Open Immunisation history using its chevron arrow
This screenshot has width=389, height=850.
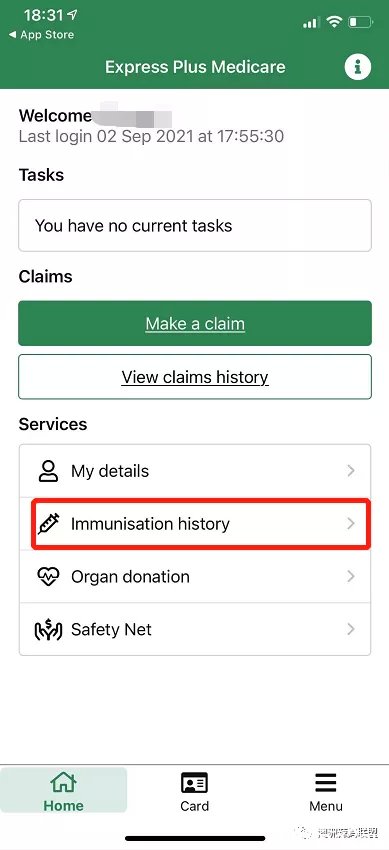(351, 523)
